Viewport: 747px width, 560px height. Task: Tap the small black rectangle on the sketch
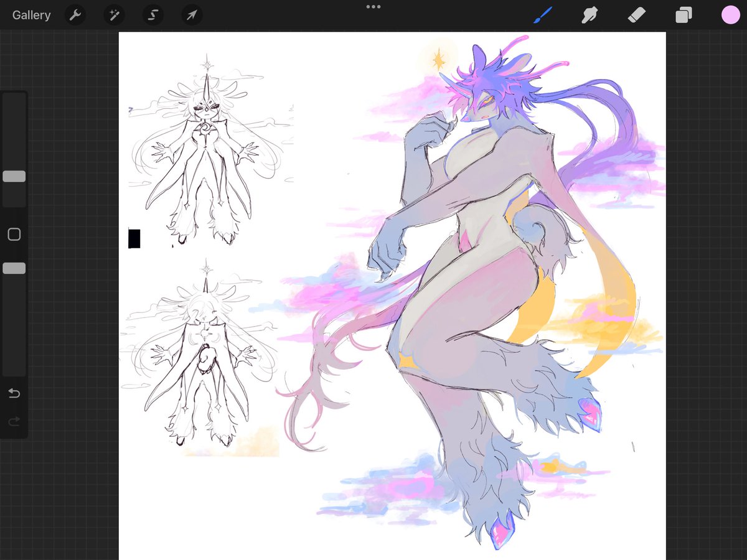click(x=134, y=239)
